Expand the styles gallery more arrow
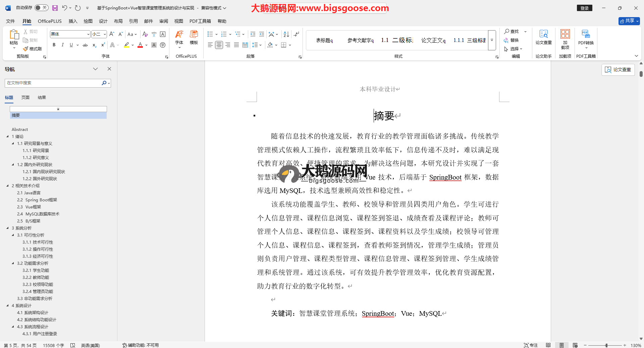The width and height of the screenshot is (644, 348). (x=492, y=40)
